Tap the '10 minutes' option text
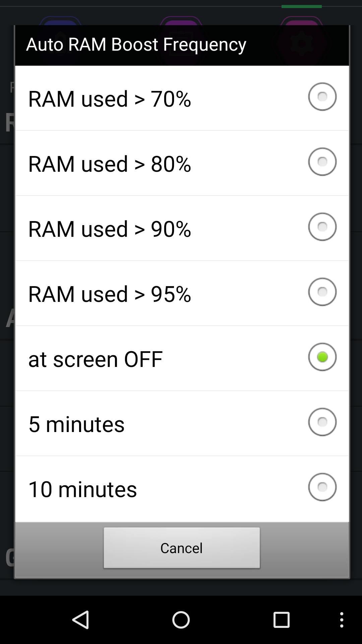The height and width of the screenshot is (644, 362). tap(83, 489)
